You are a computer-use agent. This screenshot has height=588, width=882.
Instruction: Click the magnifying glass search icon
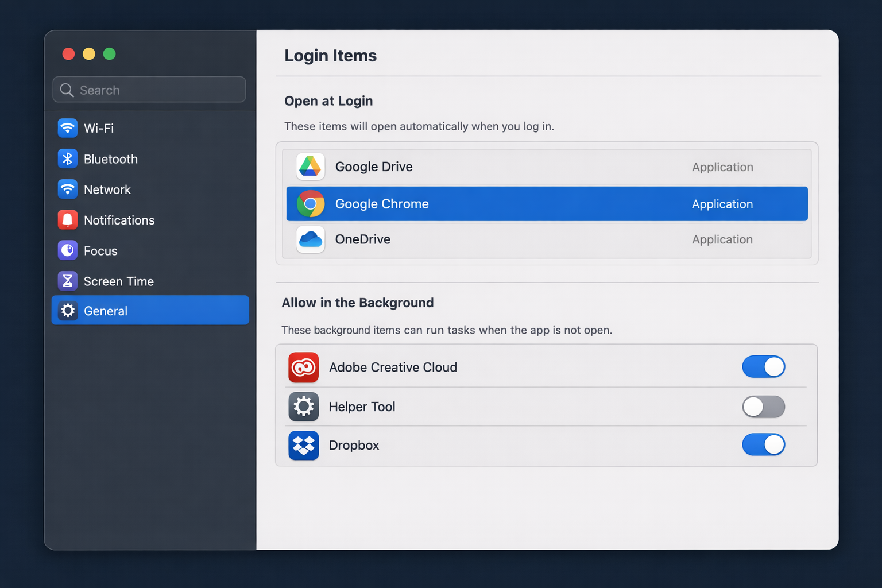point(67,90)
